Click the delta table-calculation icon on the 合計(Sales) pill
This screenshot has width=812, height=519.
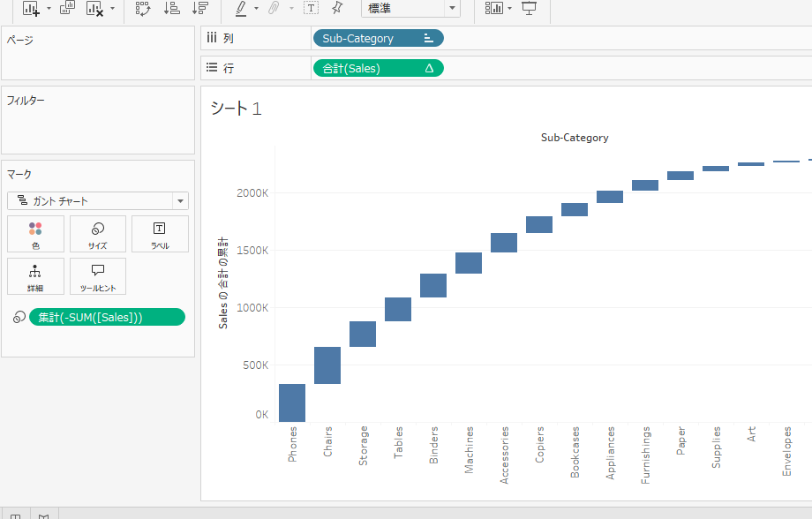tap(429, 68)
